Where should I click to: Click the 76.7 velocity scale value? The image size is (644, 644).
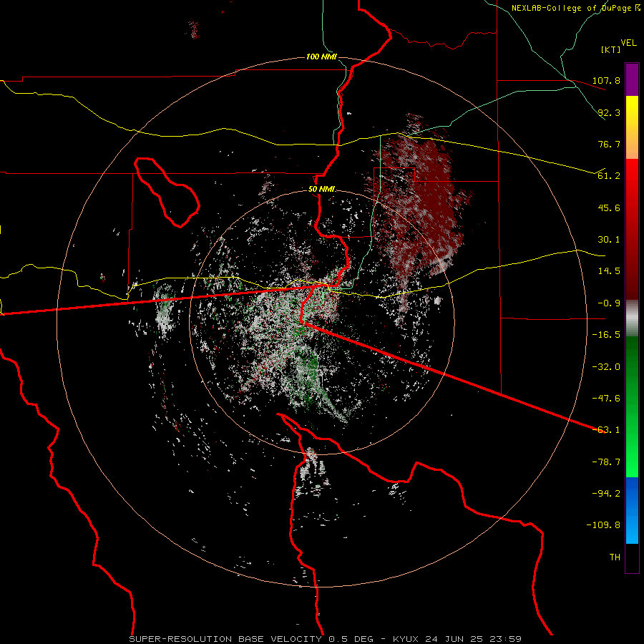(609, 144)
